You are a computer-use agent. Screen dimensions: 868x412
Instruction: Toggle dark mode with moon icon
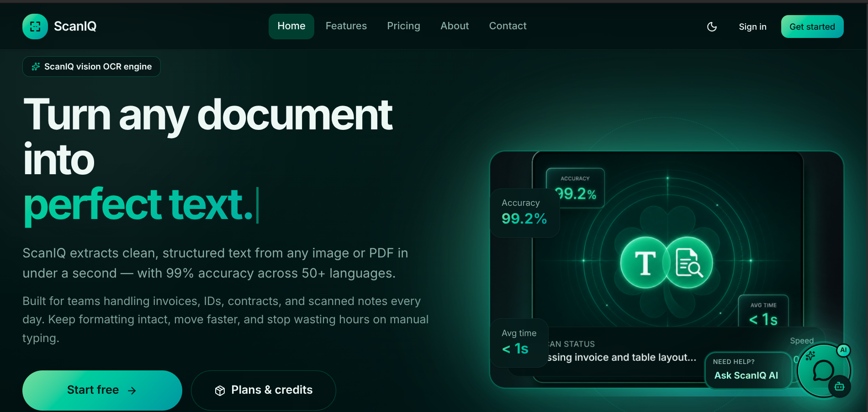click(x=712, y=27)
